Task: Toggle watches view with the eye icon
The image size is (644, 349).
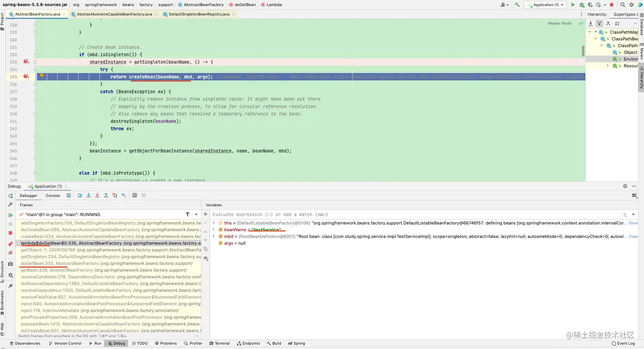Action: [205, 258]
